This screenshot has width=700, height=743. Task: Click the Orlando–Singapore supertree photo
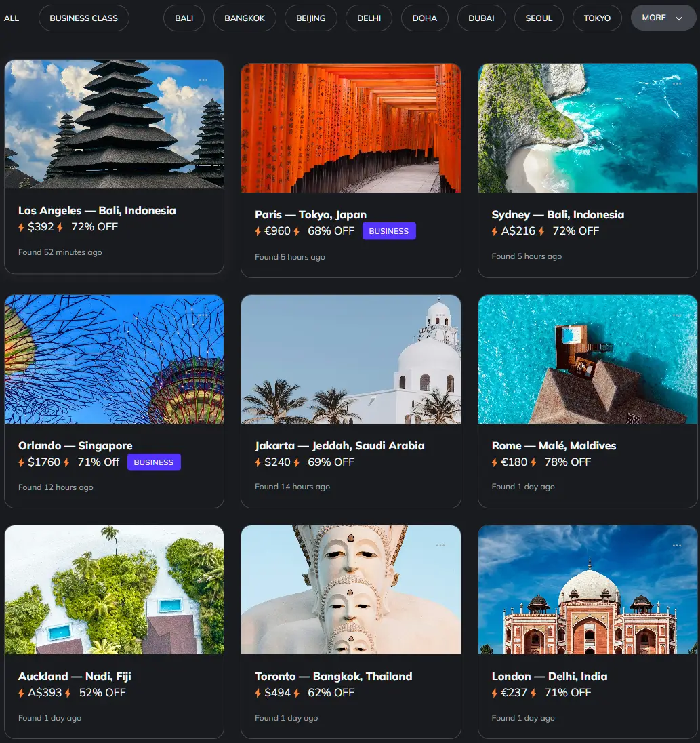click(x=114, y=359)
